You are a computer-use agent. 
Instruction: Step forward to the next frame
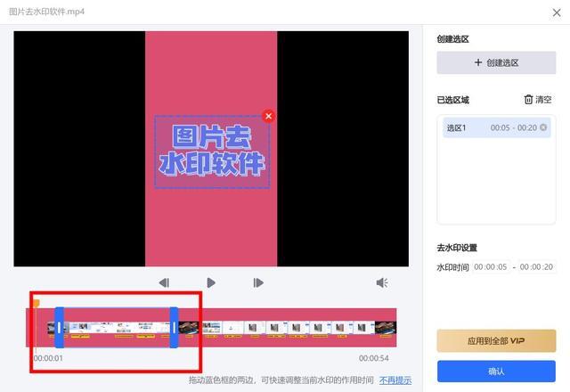pyautogui.click(x=258, y=282)
